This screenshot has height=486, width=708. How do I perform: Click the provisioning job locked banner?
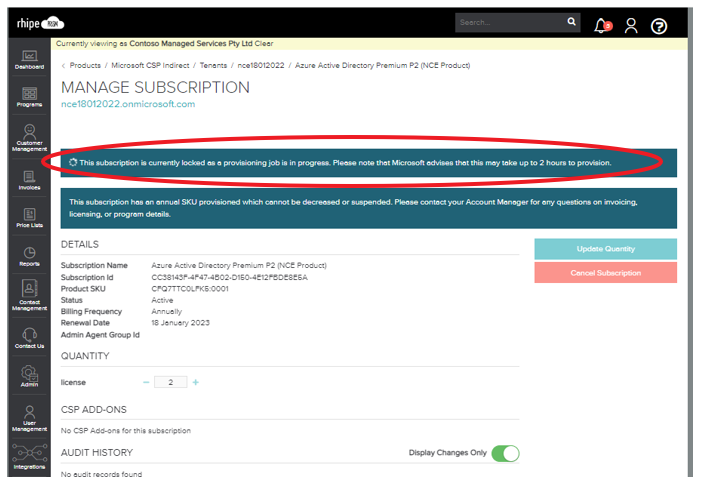(x=368, y=163)
